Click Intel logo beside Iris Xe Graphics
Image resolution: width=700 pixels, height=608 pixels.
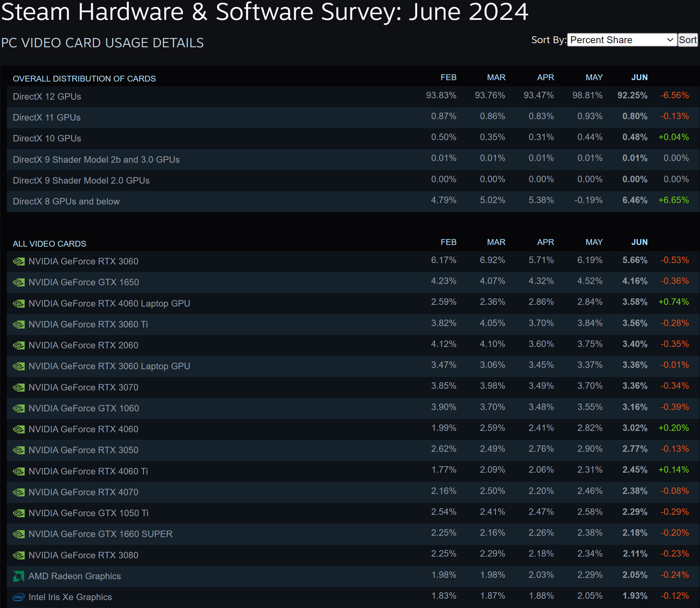tap(19, 597)
